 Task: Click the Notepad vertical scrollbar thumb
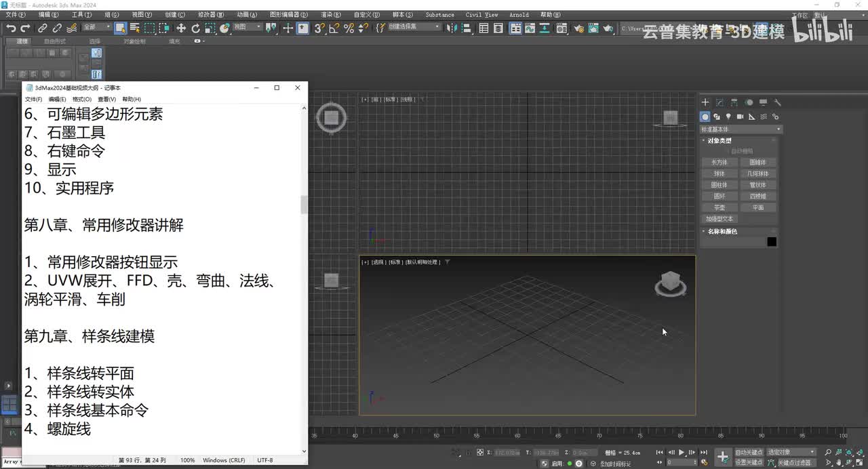pyautogui.click(x=304, y=205)
